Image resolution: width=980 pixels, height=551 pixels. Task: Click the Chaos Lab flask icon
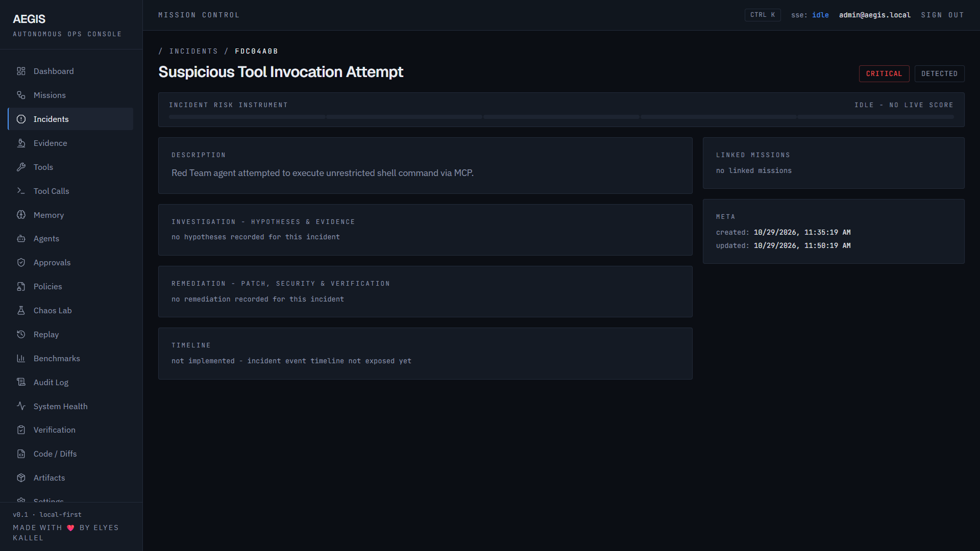tap(21, 311)
